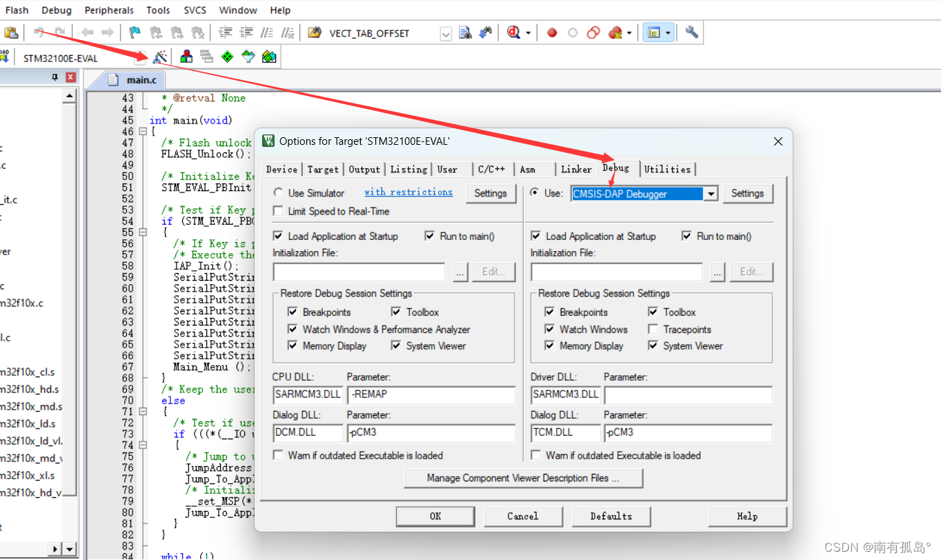Viewport: 941px width, 560px height.
Task: Start debug session with magnifier icon
Action: [514, 32]
